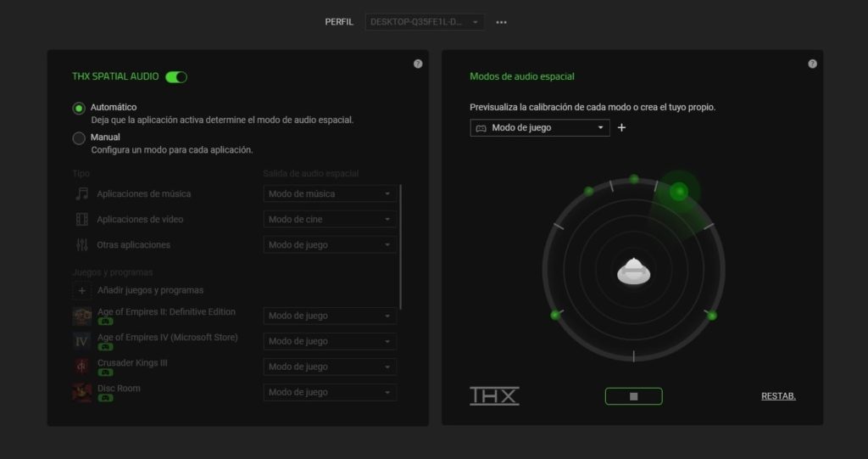
Task: Click the Crusader Kings III game icon
Action: [x=82, y=367]
